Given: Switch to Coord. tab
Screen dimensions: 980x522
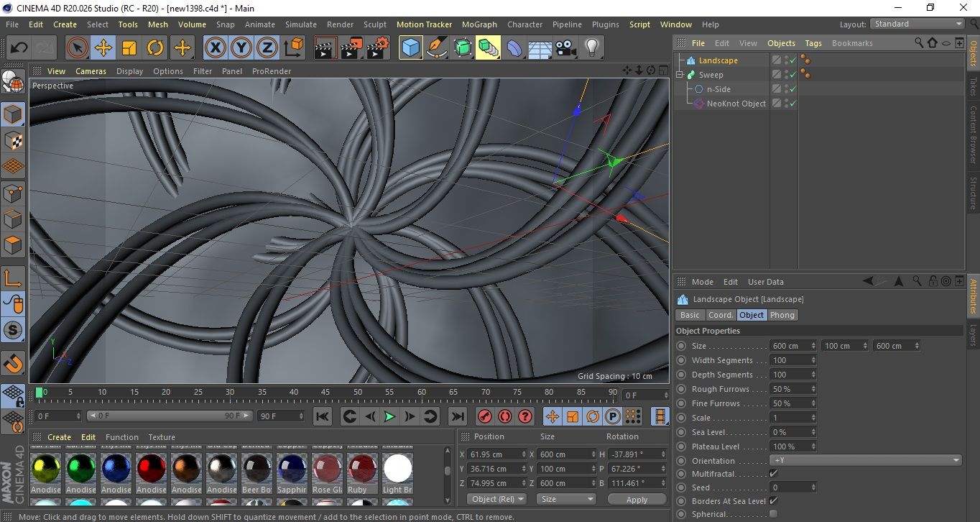Looking at the screenshot, I should click(x=721, y=315).
